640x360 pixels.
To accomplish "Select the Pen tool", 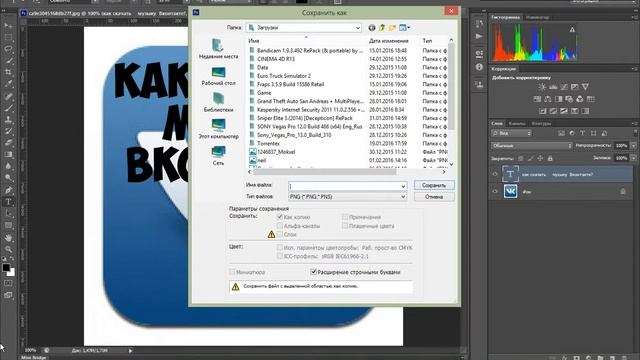I will 8,190.
